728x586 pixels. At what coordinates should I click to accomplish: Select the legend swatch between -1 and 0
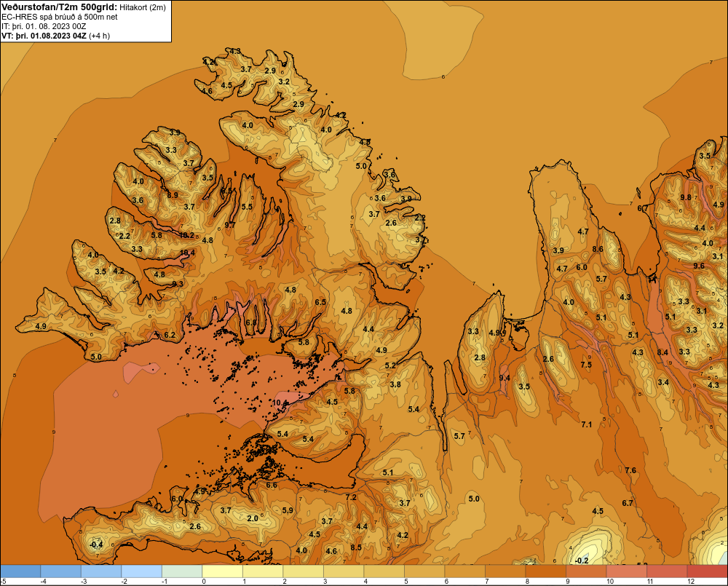click(182, 571)
